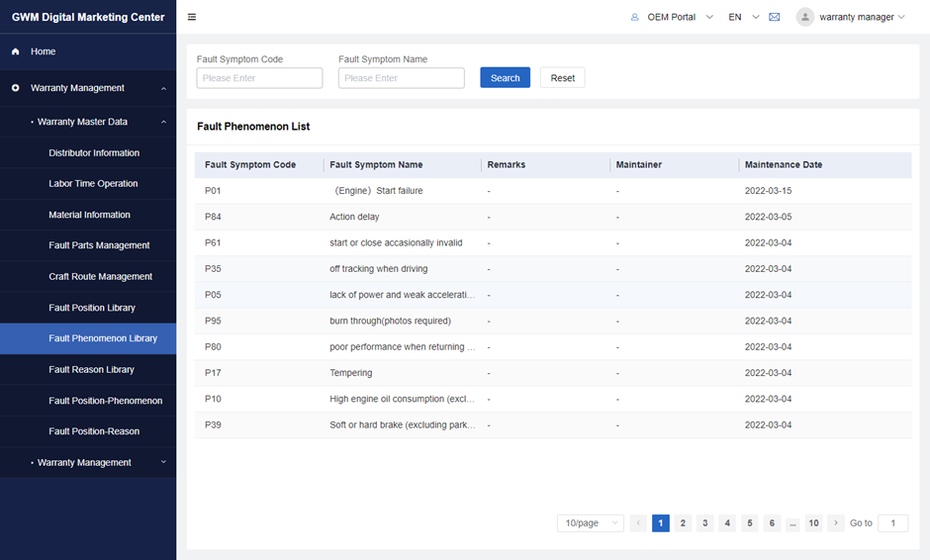Click the user avatar icon
The width and height of the screenshot is (930, 560).
pyautogui.click(x=805, y=17)
